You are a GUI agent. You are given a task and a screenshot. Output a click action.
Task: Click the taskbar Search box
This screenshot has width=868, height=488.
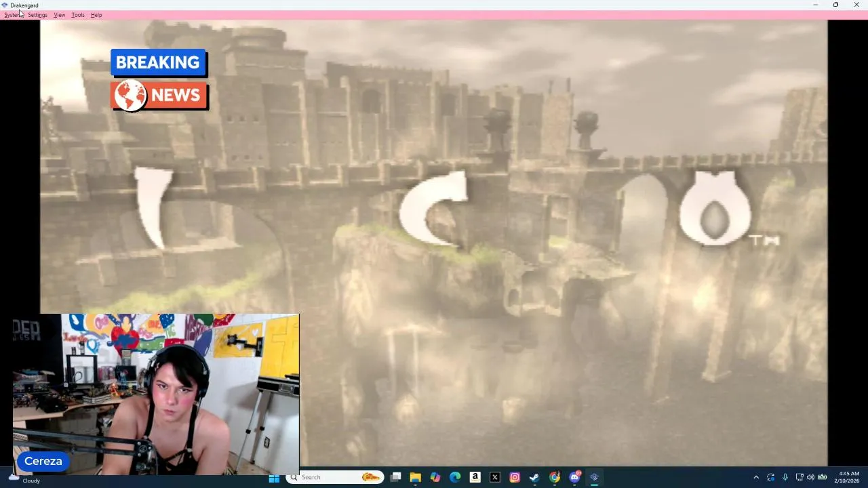[x=335, y=477]
